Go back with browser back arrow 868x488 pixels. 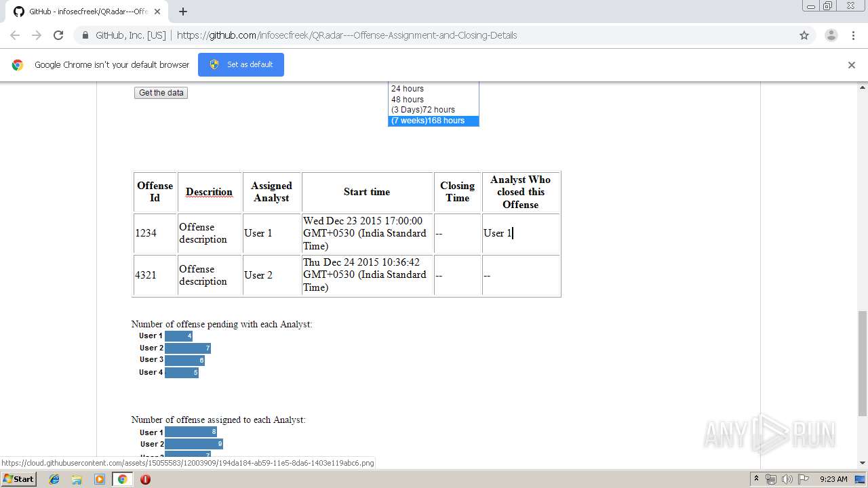(x=15, y=35)
